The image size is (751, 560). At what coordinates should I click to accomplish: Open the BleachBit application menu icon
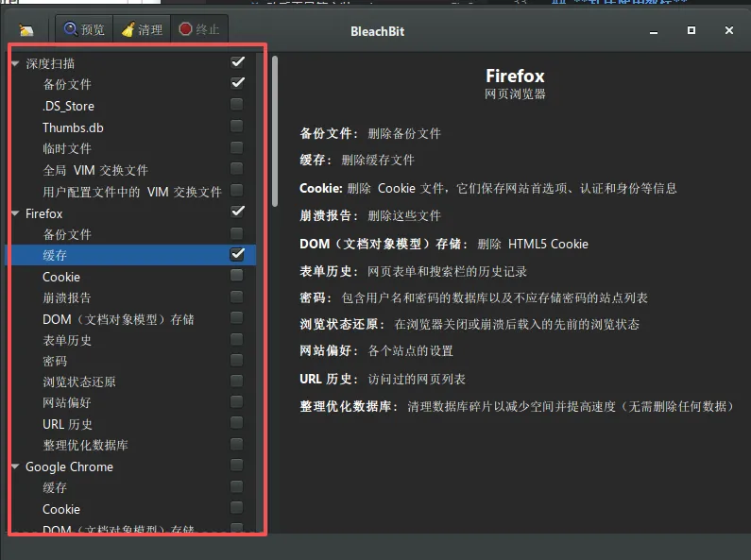[26, 30]
